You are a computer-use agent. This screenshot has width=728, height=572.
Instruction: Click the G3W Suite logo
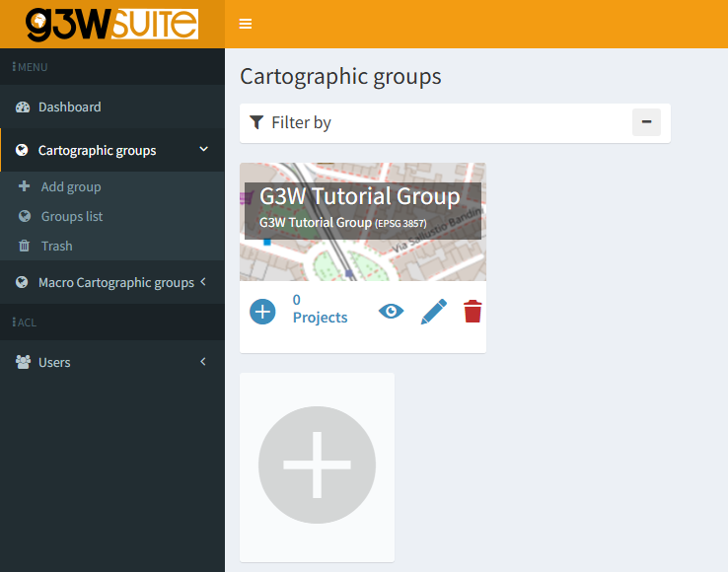click(111, 24)
